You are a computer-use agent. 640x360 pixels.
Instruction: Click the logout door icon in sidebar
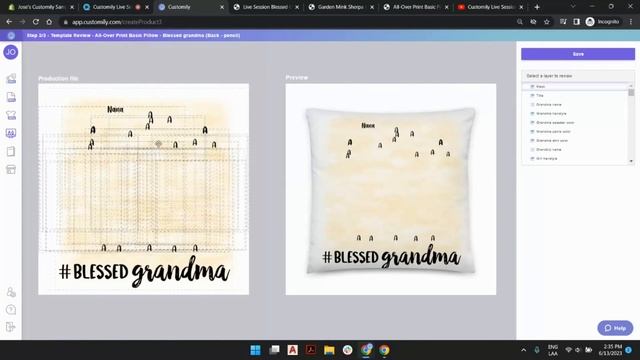11,327
